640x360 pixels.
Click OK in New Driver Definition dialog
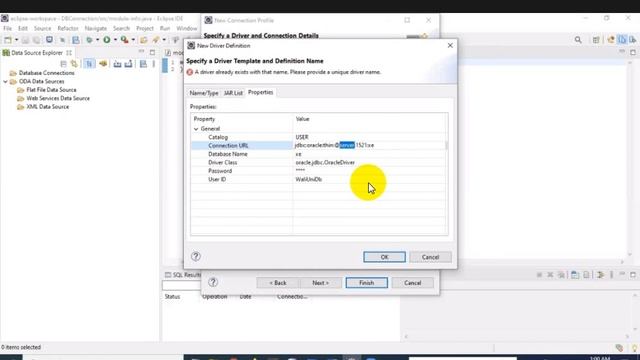pos(384,257)
